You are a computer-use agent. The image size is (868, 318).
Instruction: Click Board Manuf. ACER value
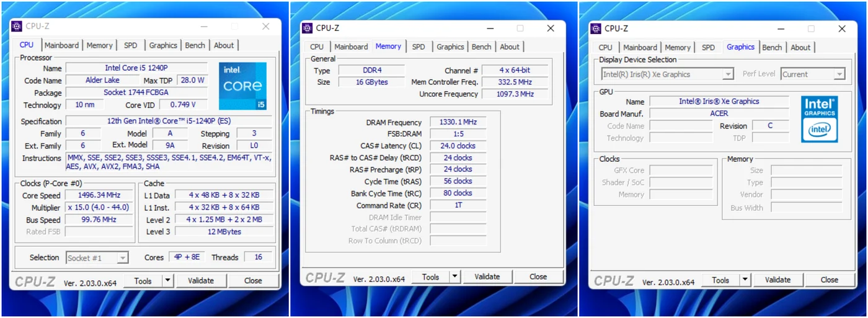719,113
